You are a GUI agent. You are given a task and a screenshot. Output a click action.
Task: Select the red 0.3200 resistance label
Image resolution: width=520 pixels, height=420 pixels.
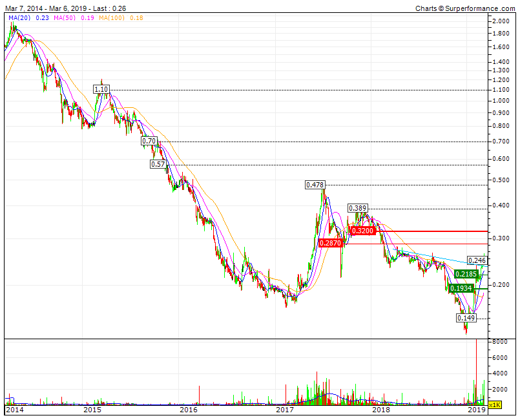click(x=362, y=231)
